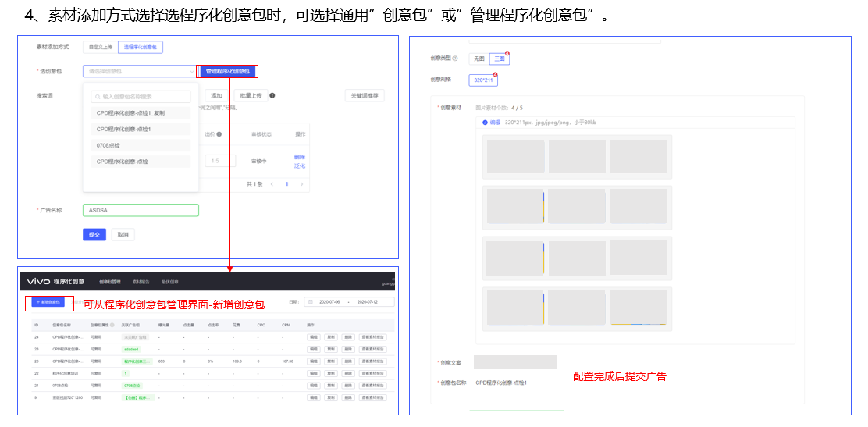Click the blue 编辑 check icon
This screenshot has width=868, height=427.
485,123
